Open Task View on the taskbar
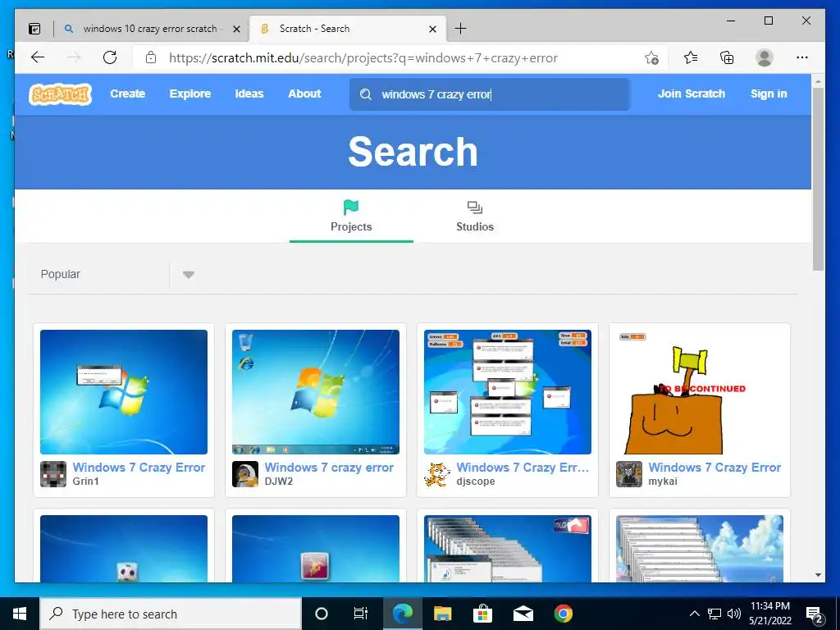Viewport: 840px width, 630px height. [x=361, y=614]
